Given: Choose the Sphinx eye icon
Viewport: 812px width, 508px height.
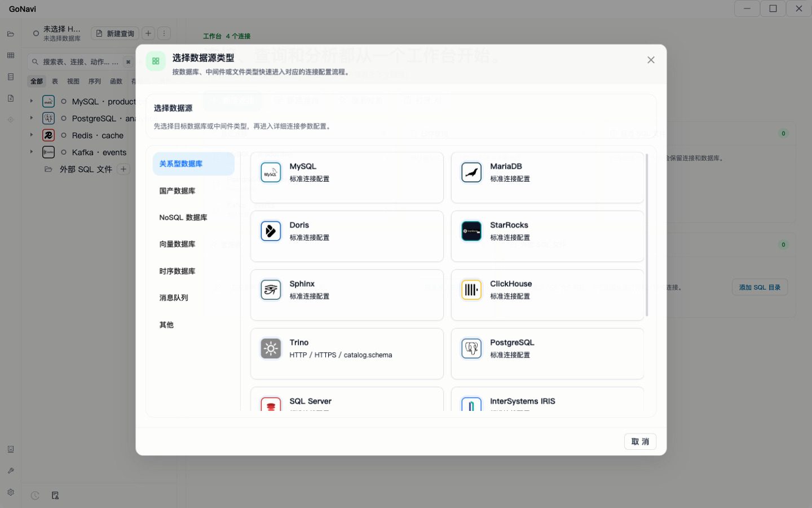Looking at the screenshot, I should (271, 290).
